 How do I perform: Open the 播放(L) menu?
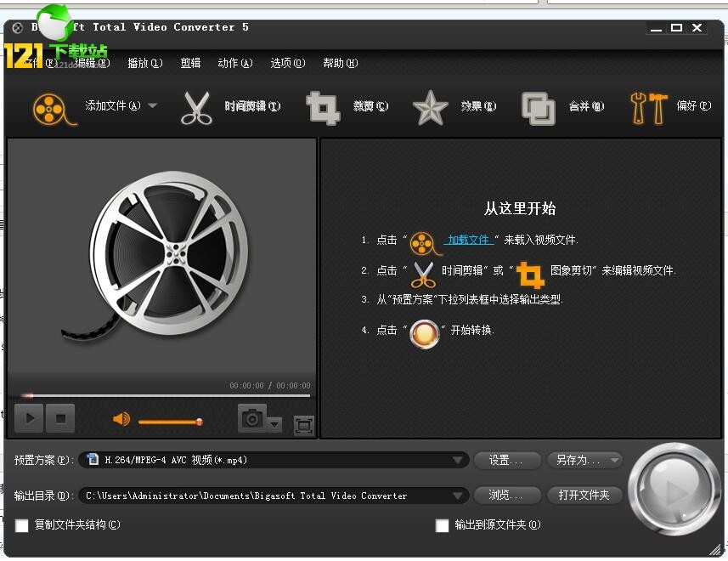point(145,63)
